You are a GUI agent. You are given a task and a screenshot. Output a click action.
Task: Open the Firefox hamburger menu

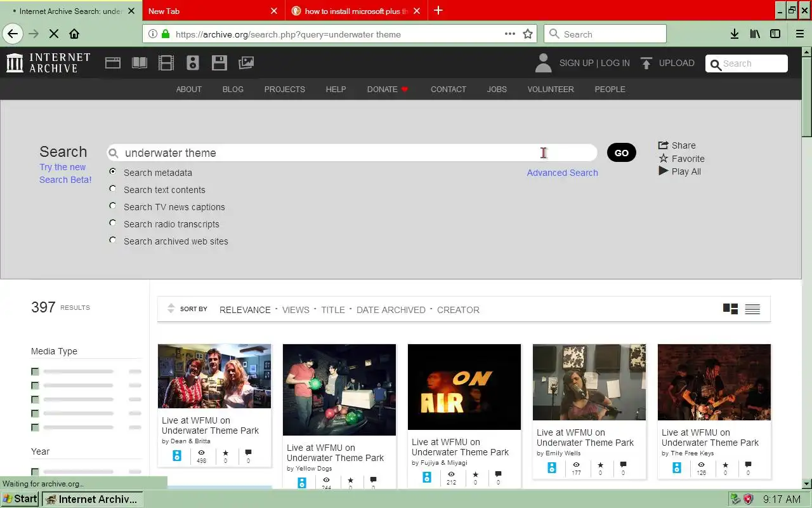click(799, 34)
